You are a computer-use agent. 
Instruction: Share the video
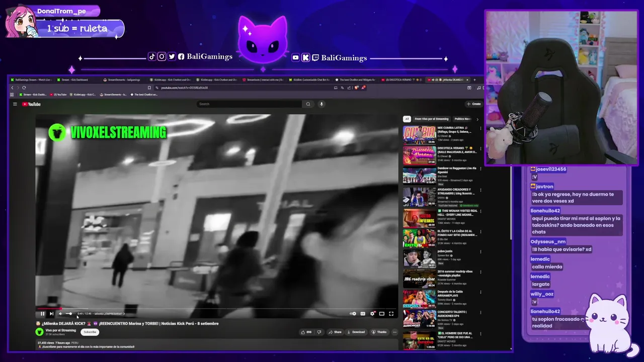(335, 332)
